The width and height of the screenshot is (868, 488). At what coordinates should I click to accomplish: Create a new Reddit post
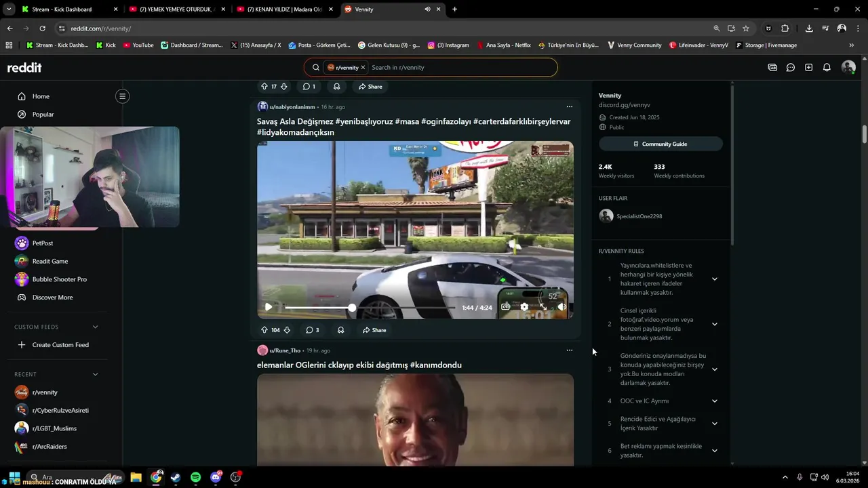tap(809, 68)
